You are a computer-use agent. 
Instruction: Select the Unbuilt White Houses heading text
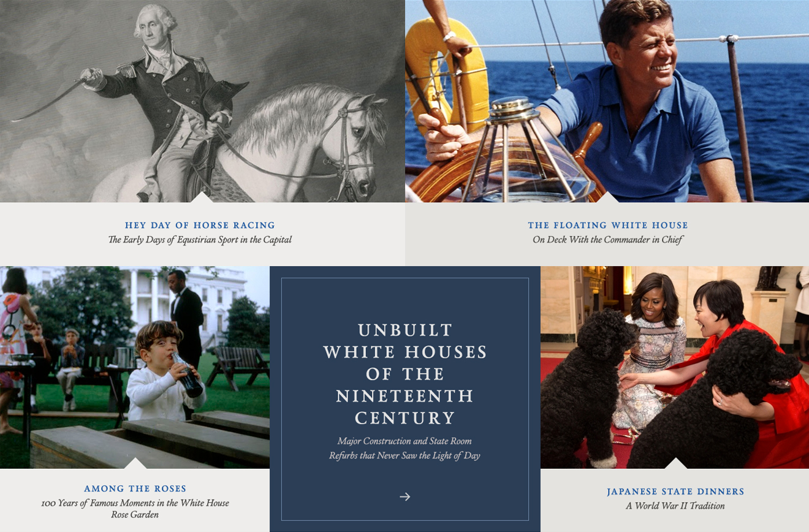[405, 374]
